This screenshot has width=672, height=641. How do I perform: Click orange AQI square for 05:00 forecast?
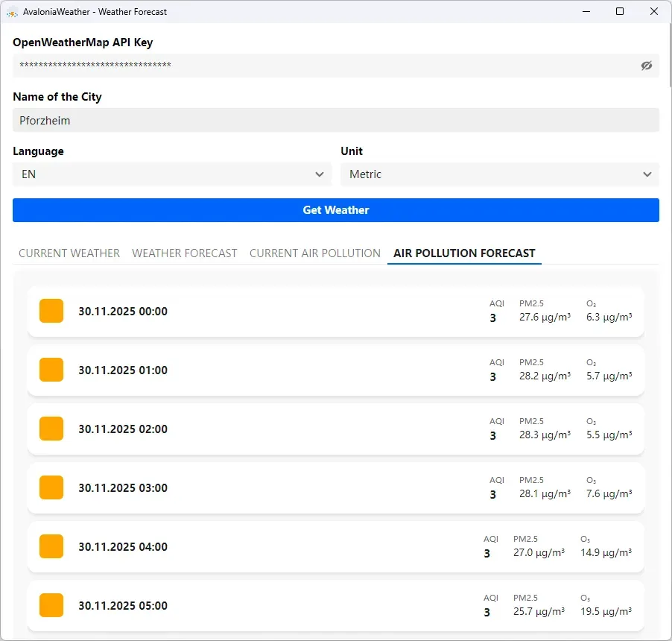[x=51, y=605]
